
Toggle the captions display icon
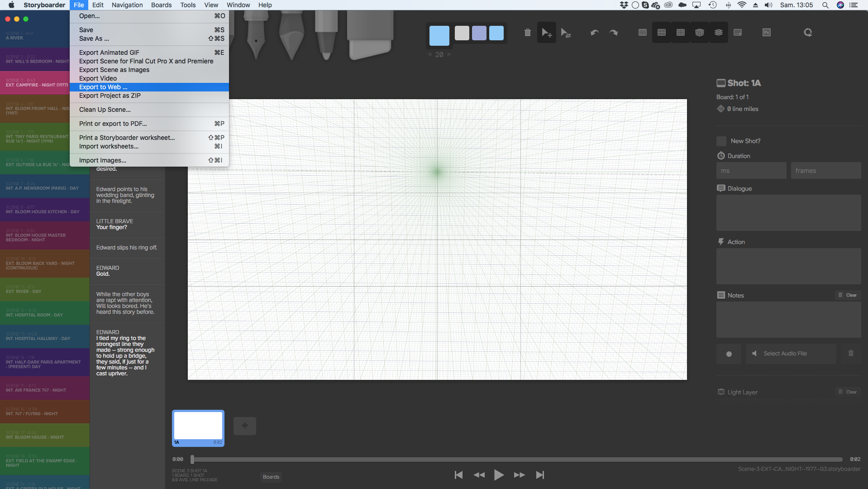(738, 33)
